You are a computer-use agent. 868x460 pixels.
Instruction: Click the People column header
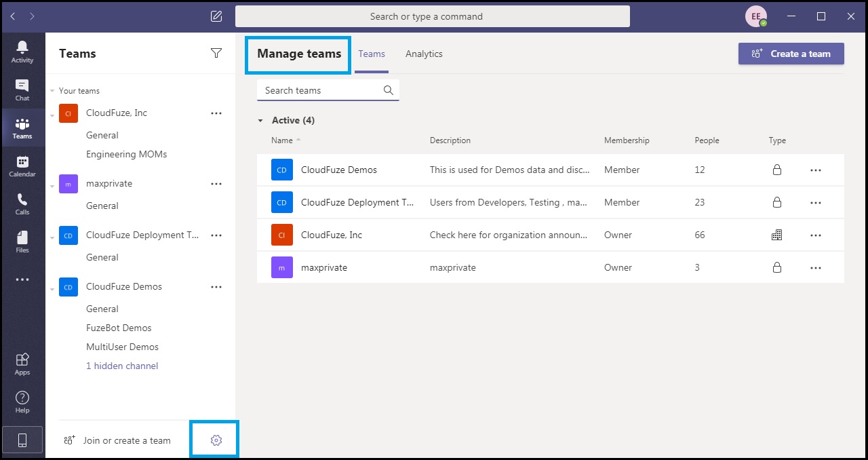(x=707, y=140)
